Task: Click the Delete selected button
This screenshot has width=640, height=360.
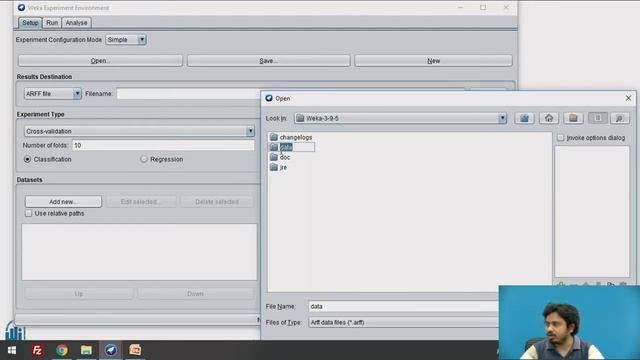Action: point(217,202)
